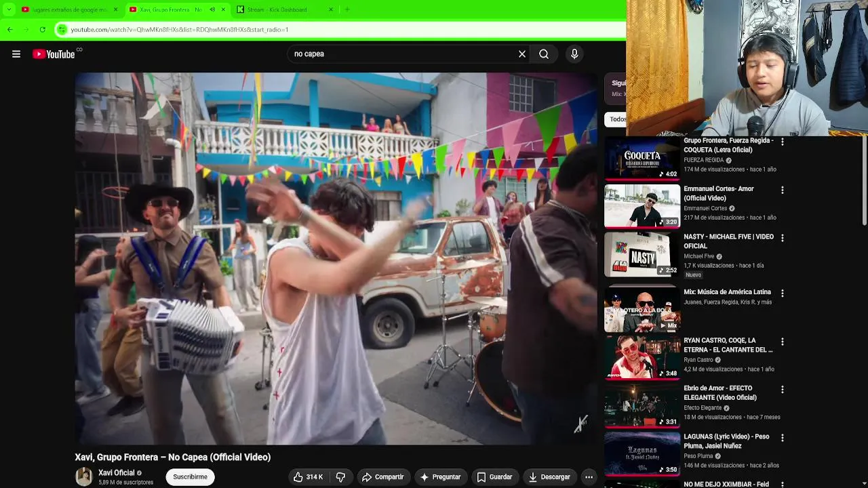The height and width of the screenshot is (488, 868).
Task: Open options menu for Ebrio de Amor
Action: 783,390
